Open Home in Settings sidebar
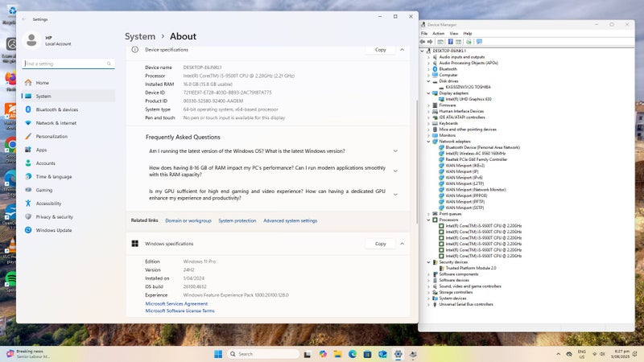Viewport: 644px width, 362px height. (68, 83)
